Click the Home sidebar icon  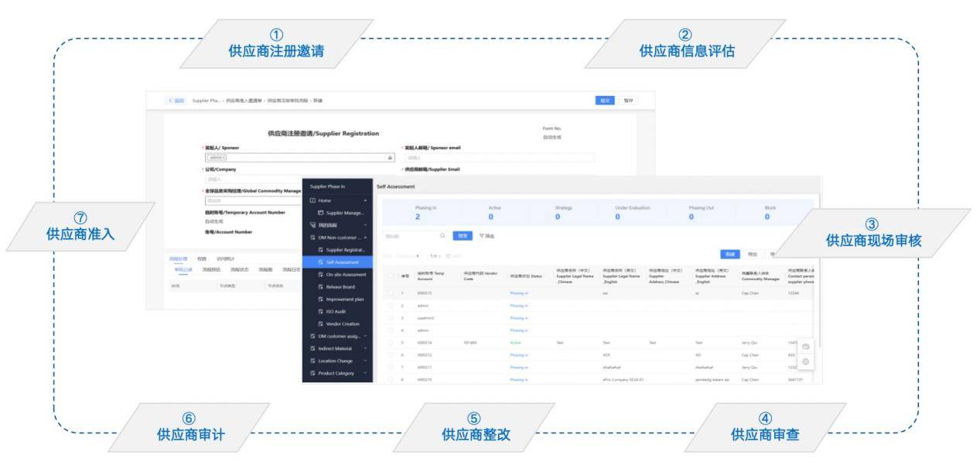pyautogui.click(x=312, y=200)
